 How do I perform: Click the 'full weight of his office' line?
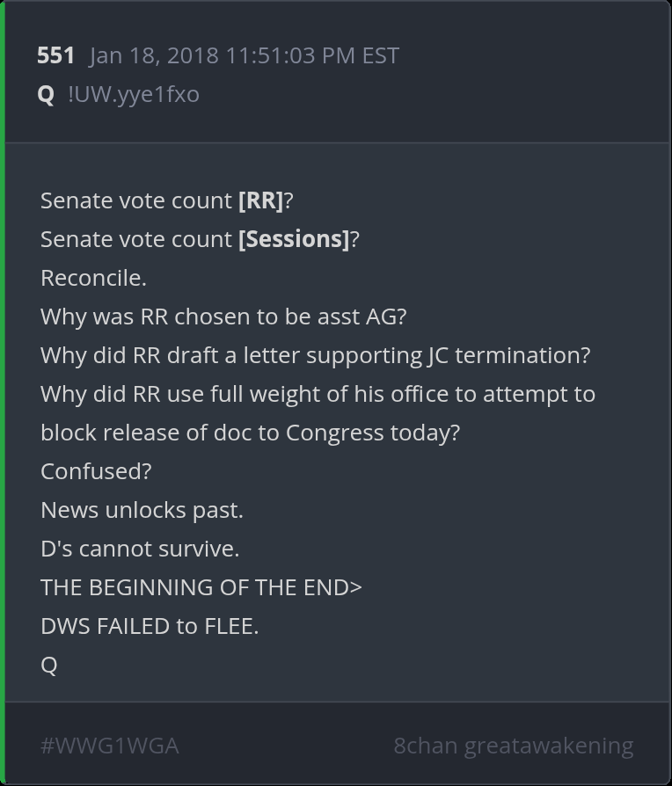[x=318, y=394]
